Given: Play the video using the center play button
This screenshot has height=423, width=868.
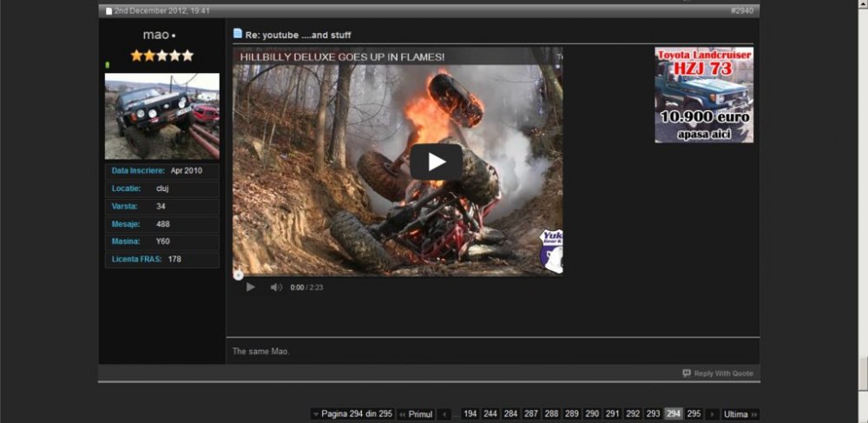Looking at the screenshot, I should [x=436, y=162].
